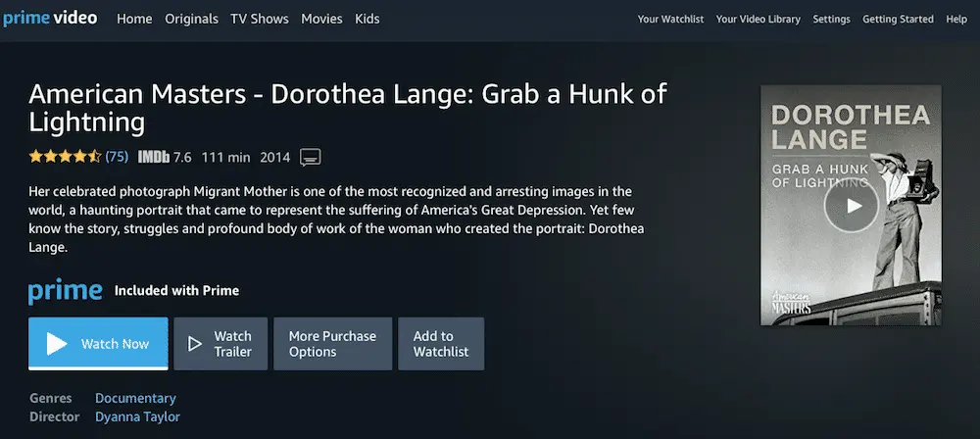This screenshot has width=980, height=439.
Task: Click the blue prime logo
Action: coord(65,291)
